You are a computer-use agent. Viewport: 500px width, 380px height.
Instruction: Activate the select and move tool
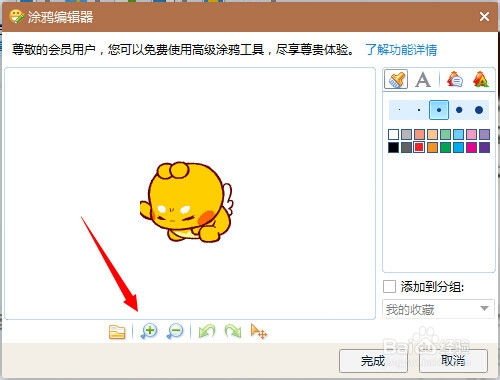(x=259, y=332)
